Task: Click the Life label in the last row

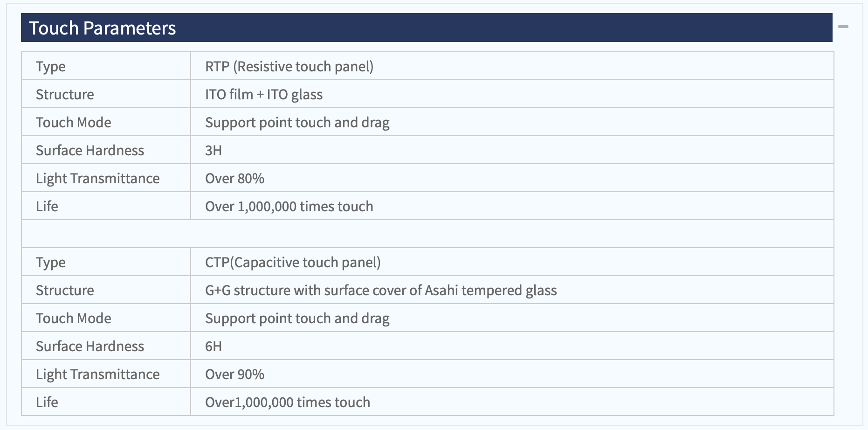Action: point(47,402)
